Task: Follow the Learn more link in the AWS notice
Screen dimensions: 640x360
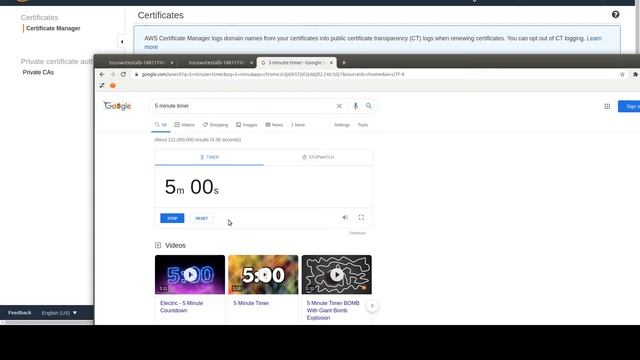Action: coord(594,38)
